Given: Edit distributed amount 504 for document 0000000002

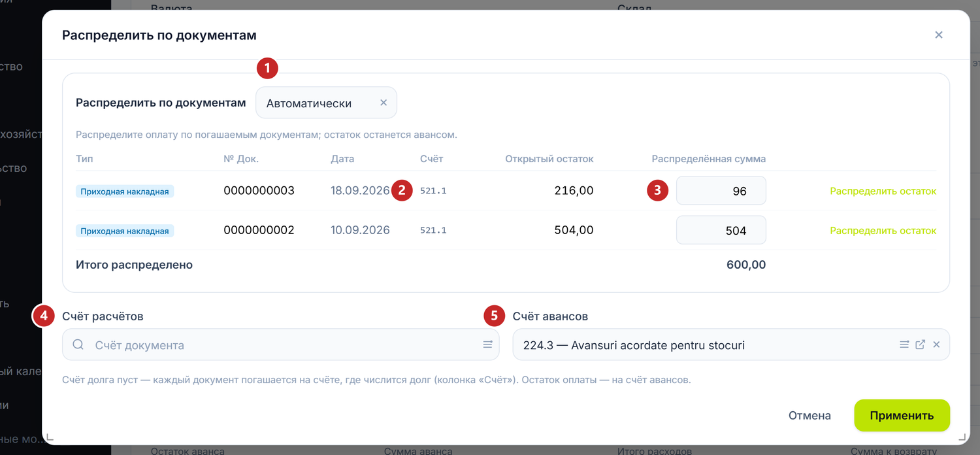Looking at the screenshot, I should (x=721, y=230).
